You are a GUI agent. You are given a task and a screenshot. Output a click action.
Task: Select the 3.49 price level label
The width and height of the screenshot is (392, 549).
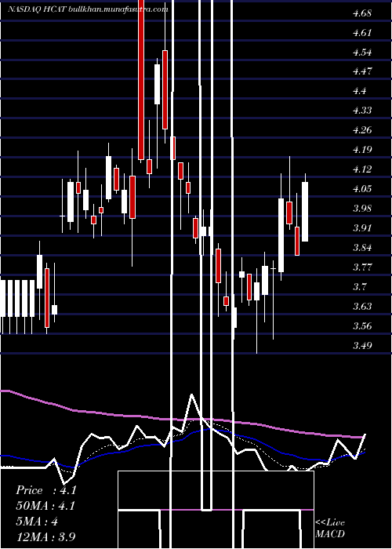[x=362, y=346]
